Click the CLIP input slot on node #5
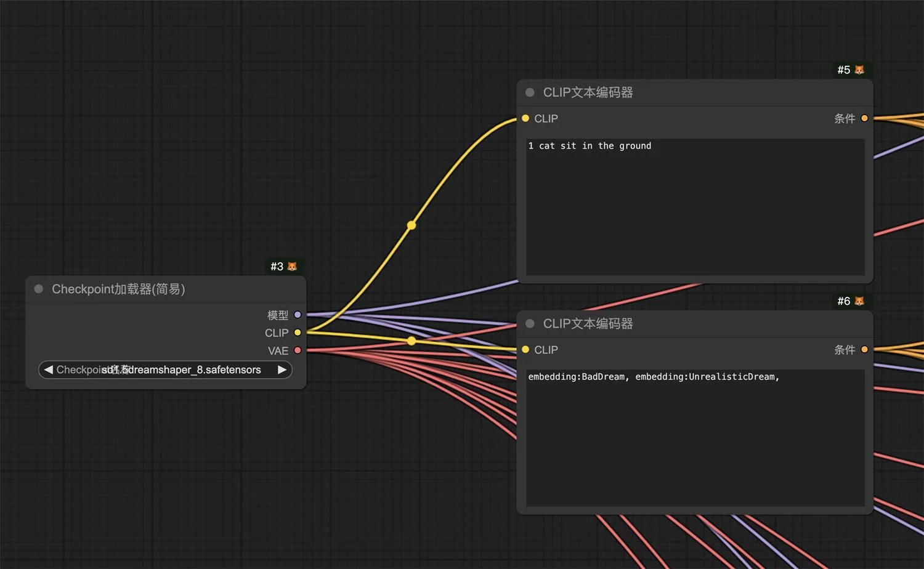Viewport: 924px width, 569px height. click(x=525, y=118)
